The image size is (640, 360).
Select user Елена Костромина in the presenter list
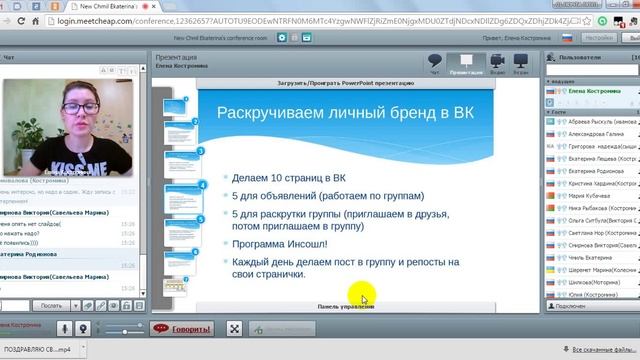coord(594,91)
